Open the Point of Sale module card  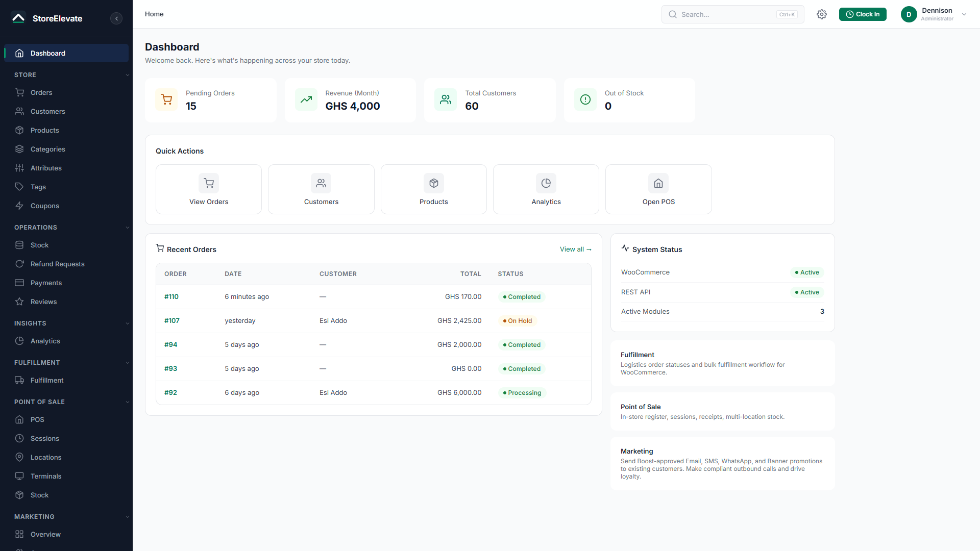[723, 412]
